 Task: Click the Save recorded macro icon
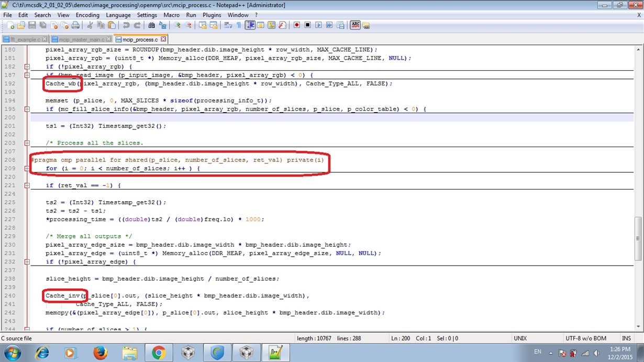point(340,25)
